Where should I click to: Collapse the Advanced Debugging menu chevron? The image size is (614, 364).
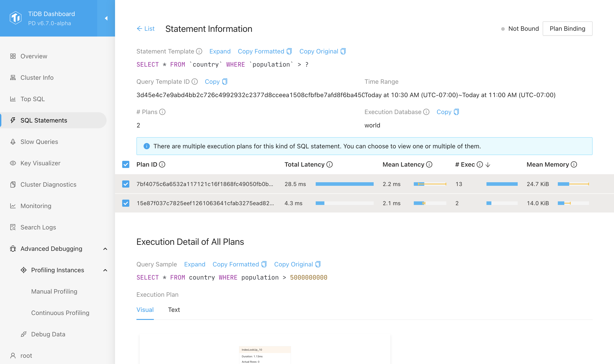[105, 249]
